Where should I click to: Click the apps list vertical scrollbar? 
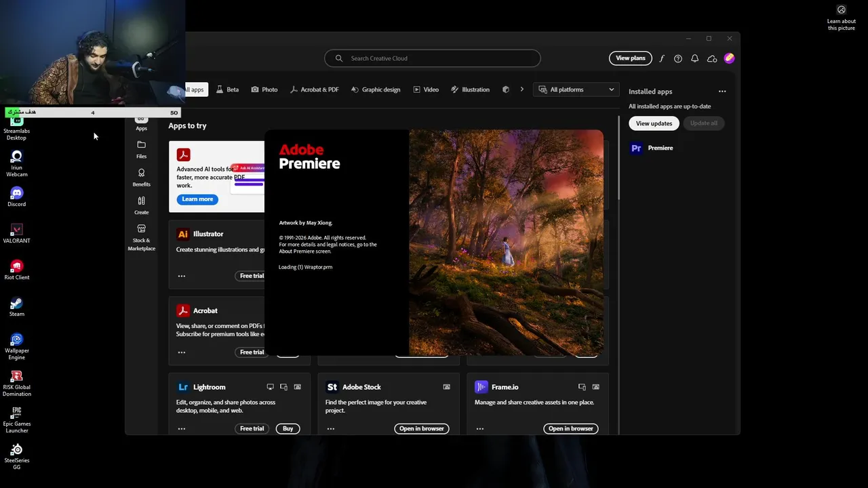618,157
